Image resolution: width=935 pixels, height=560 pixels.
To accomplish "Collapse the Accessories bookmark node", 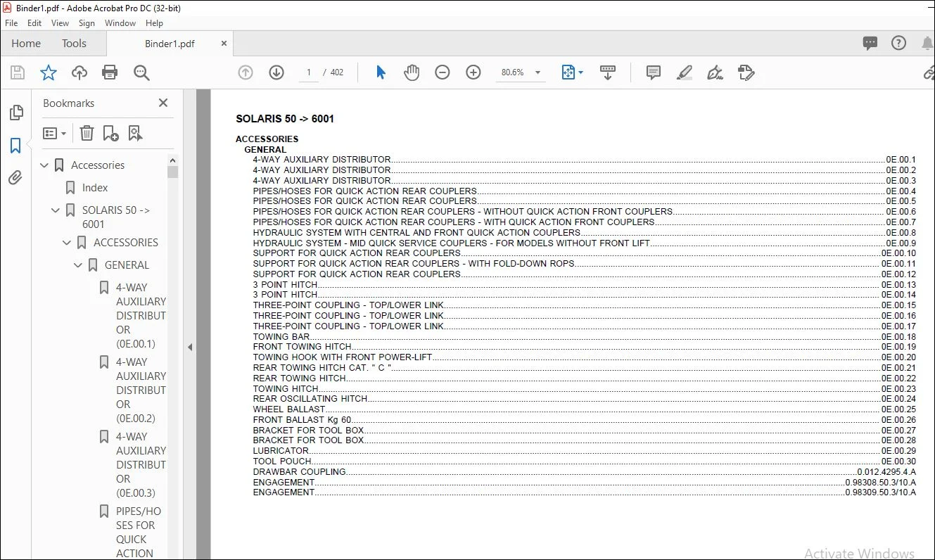I will 44,165.
